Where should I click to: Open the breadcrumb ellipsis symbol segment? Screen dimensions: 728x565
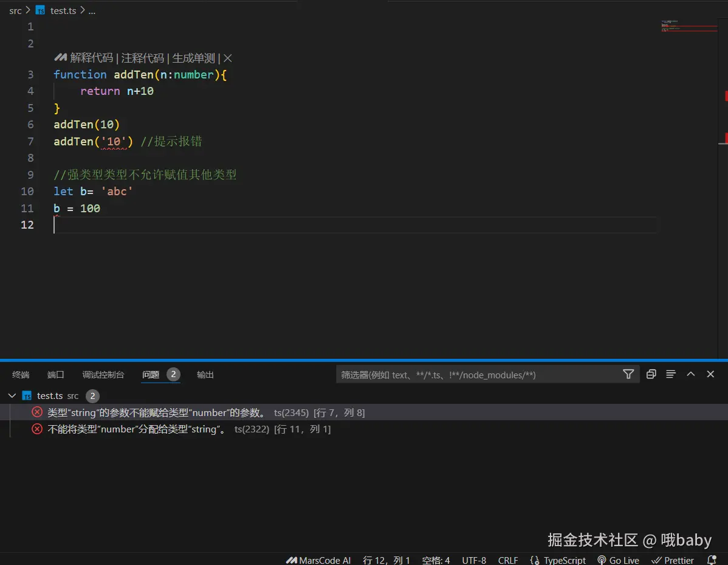(92, 11)
